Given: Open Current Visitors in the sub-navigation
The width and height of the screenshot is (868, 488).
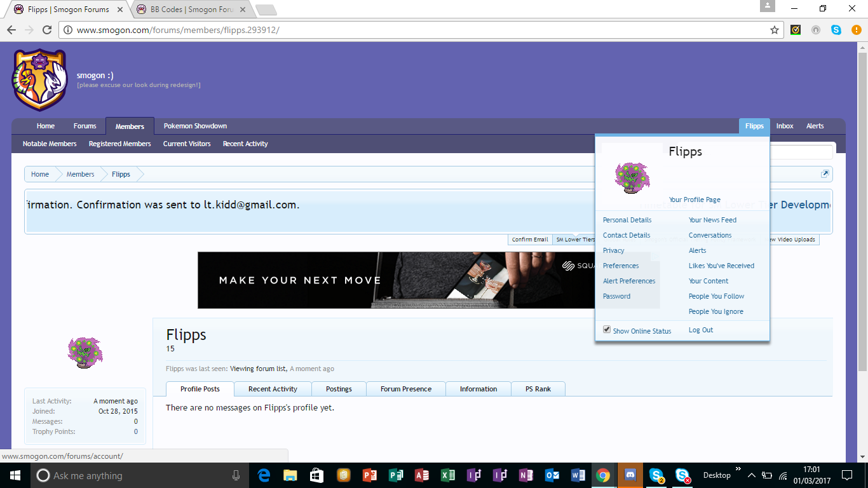Looking at the screenshot, I should point(187,144).
